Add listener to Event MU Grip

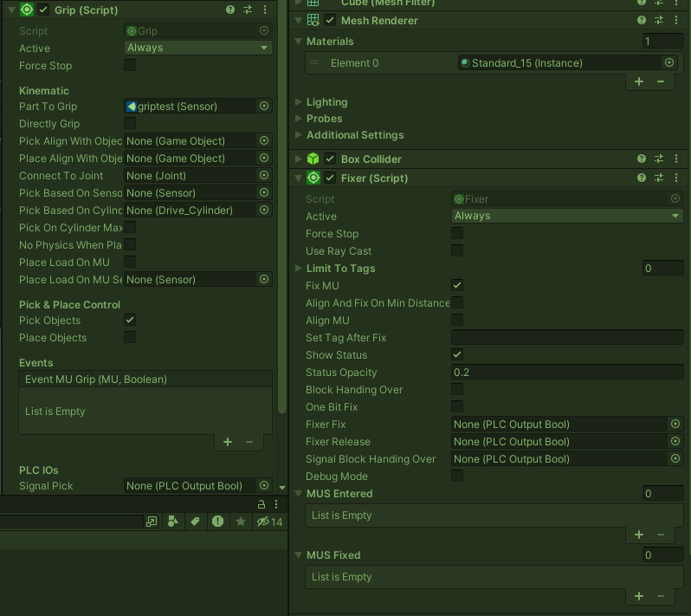coord(228,442)
